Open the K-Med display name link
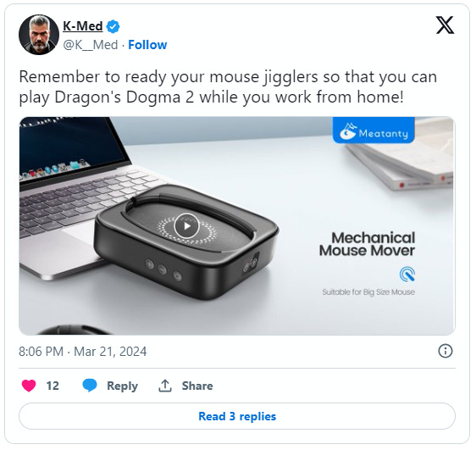476x450 pixels. (83, 26)
